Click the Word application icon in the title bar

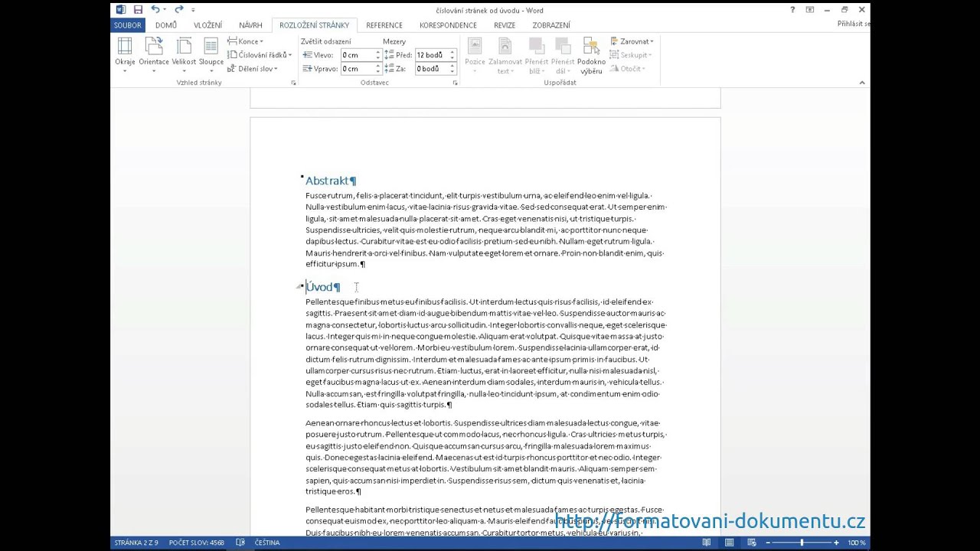(120, 9)
